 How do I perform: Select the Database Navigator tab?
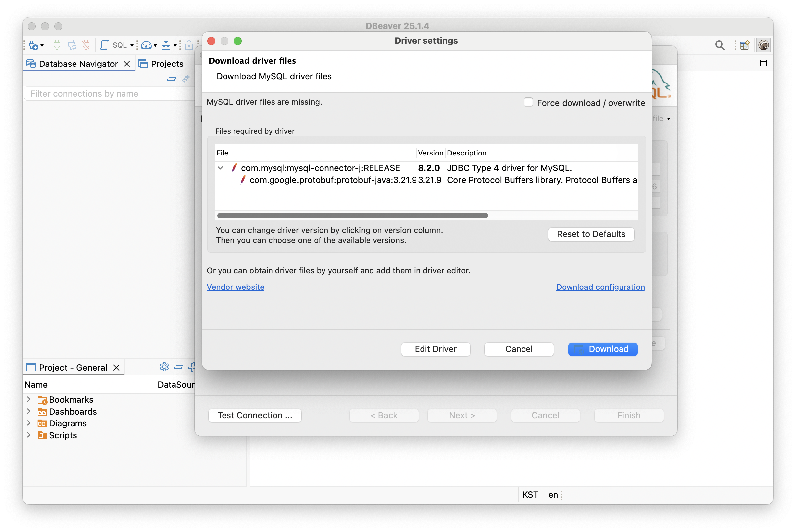point(78,64)
